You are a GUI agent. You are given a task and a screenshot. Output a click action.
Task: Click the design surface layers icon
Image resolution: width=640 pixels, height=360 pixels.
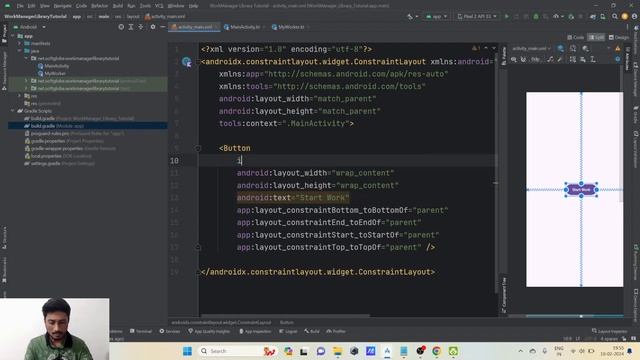tap(561, 49)
